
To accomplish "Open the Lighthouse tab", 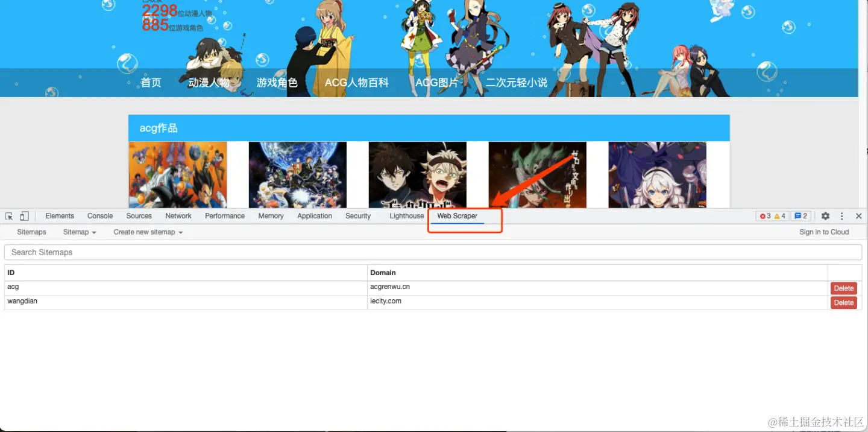I will (407, 216).
